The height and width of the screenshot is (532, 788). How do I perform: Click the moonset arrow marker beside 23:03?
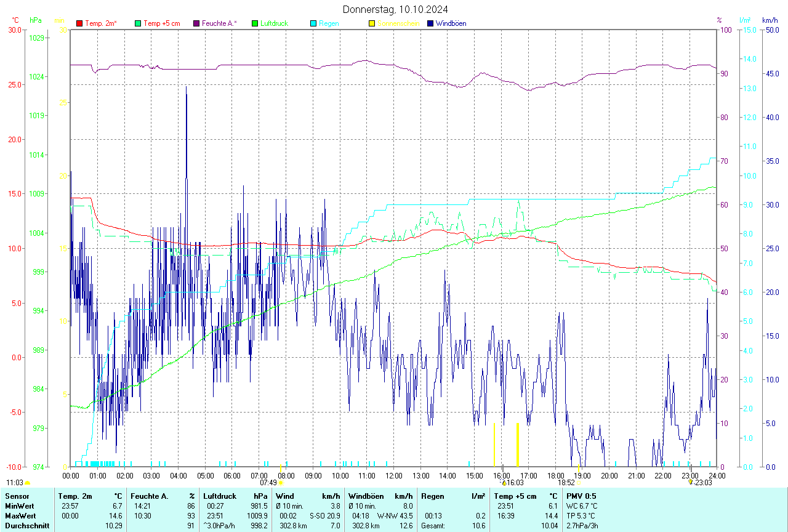691,483
